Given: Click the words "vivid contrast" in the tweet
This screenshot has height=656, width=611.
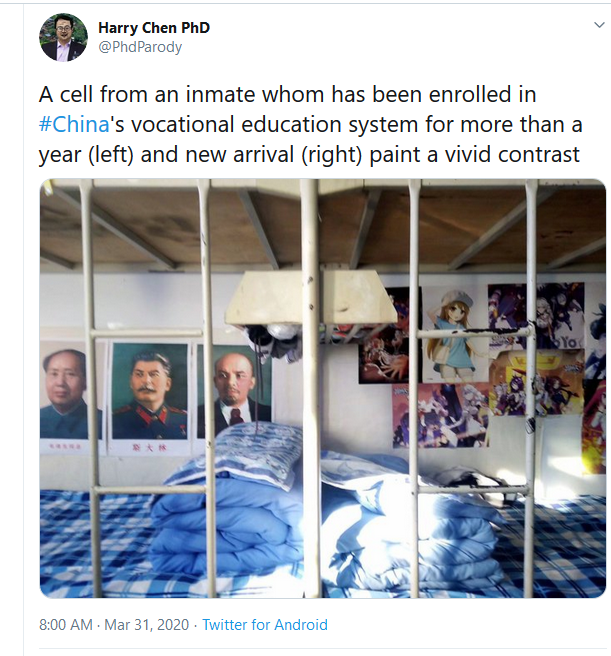Looking at the screenshot, I should point(512,154).
